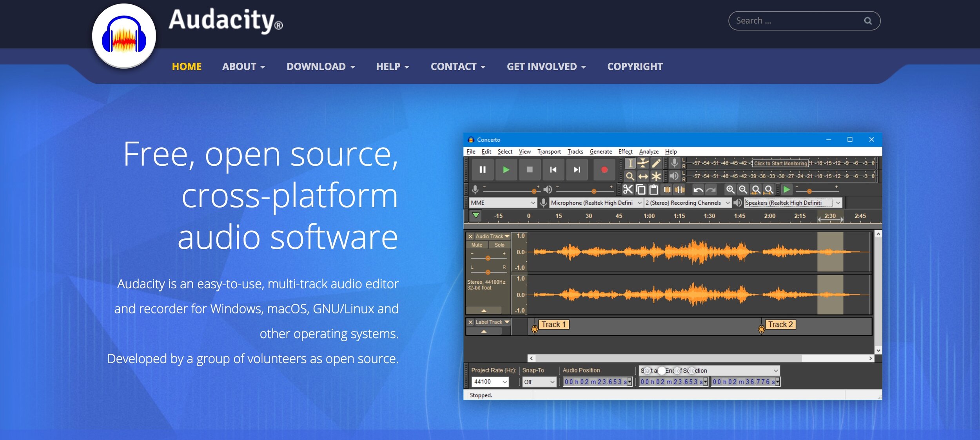This screenshot has width=980, height=440.
Task: Toggle timeline quick-play pin green triangle
Action: click(x=475, y=215)
